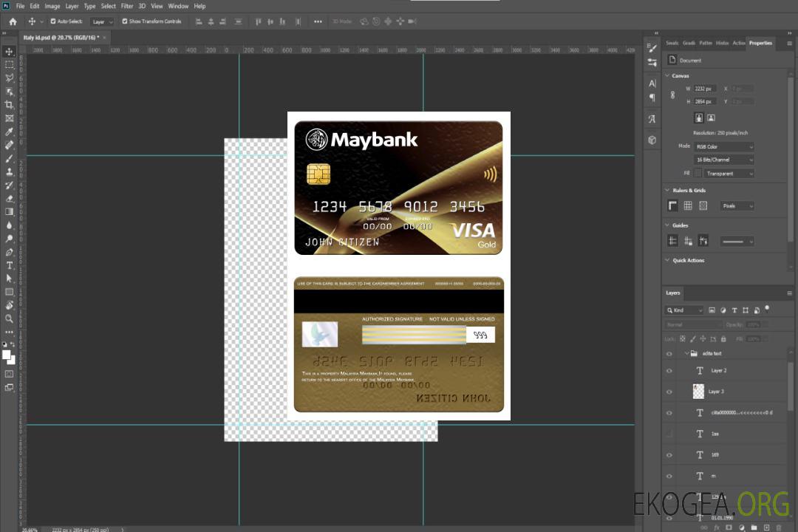
Task: Select the History Brush tool
Action: pyautogui.click(x=9, y=185)
